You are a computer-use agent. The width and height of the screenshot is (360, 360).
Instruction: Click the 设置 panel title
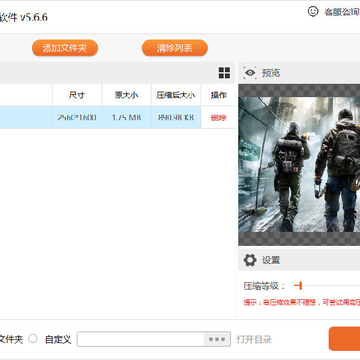click(x=271, y=260)
